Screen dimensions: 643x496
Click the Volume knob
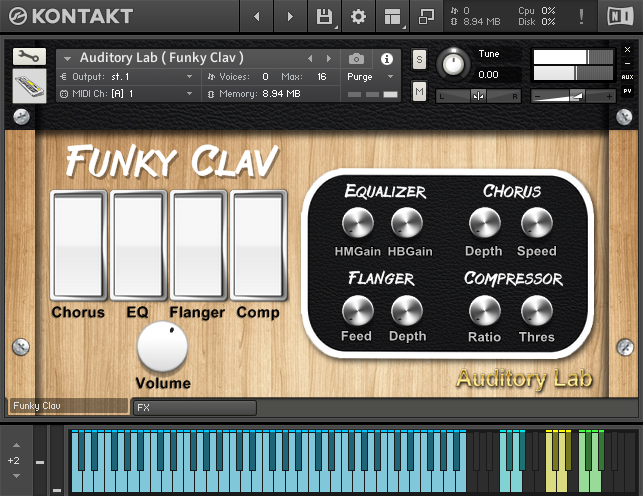[162, 348]
